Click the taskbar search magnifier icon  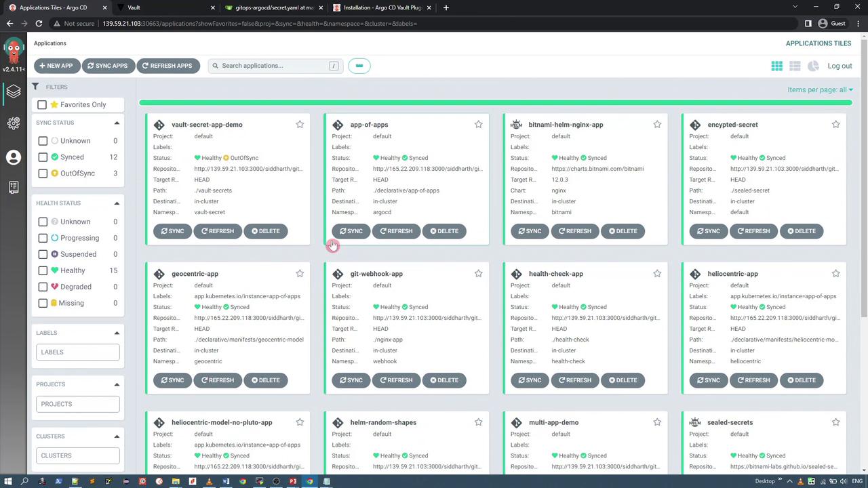pos(25,482)
